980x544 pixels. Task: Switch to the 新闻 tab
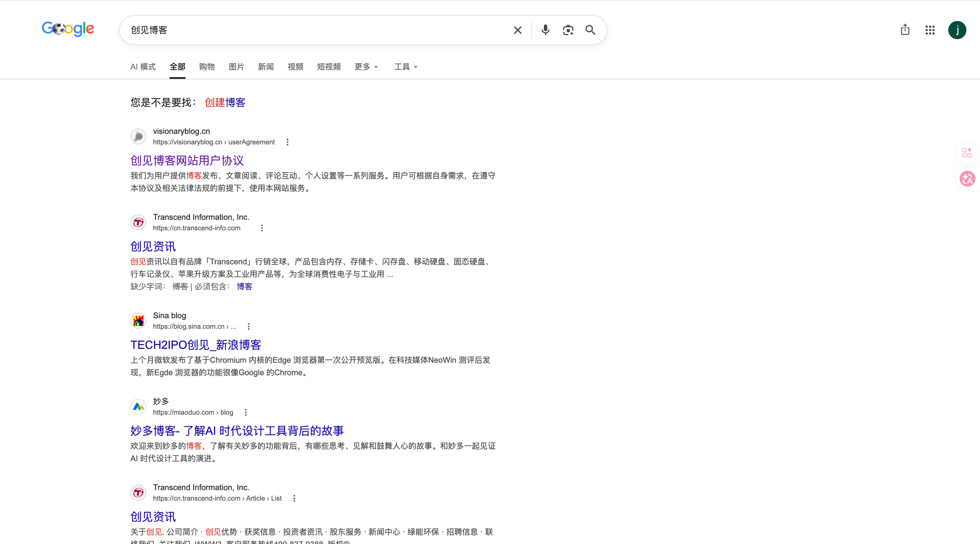(x=266, y=67)
